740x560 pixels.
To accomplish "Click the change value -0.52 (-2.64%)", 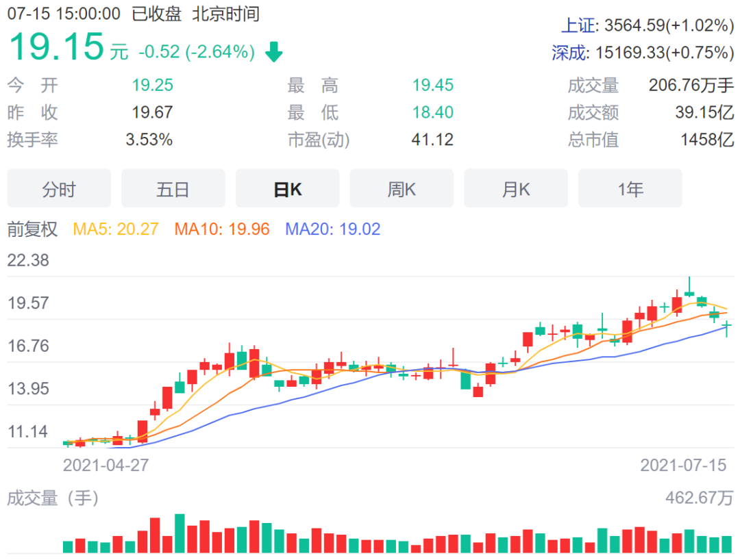I will [197, 52].
